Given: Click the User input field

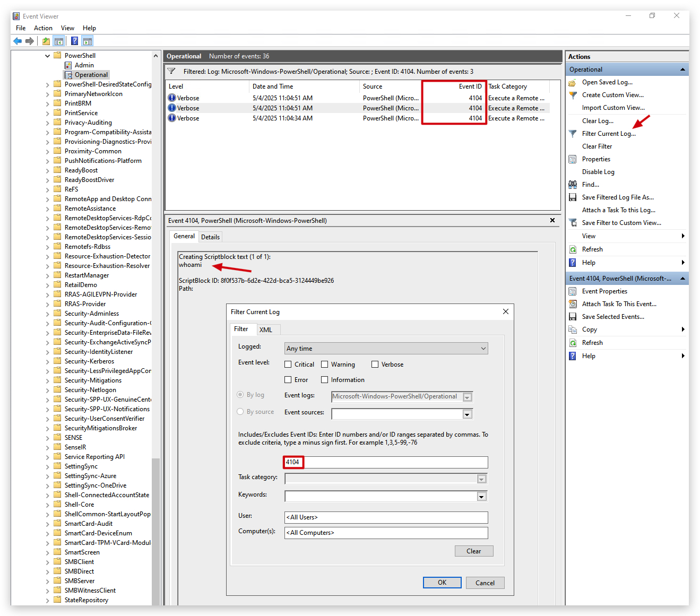Looking at the screenshot, I should (386, 517).
